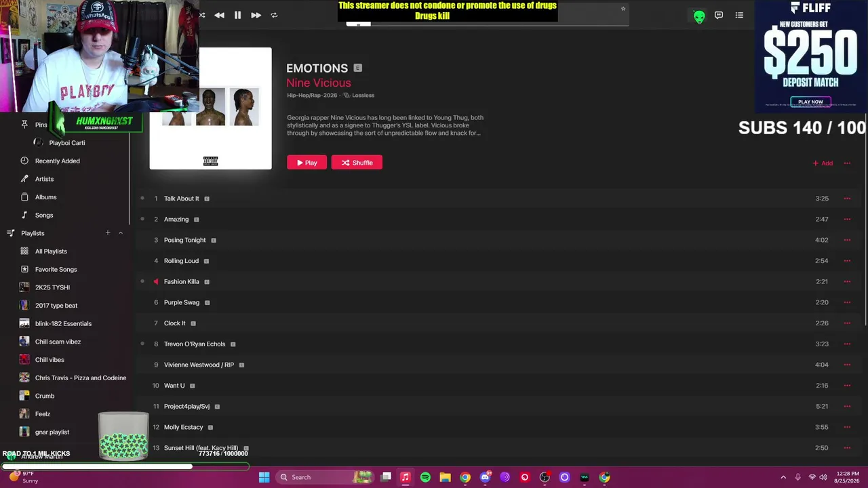868x488 pixels.
Task: Open the system volume control
Action: pos(823,477)
